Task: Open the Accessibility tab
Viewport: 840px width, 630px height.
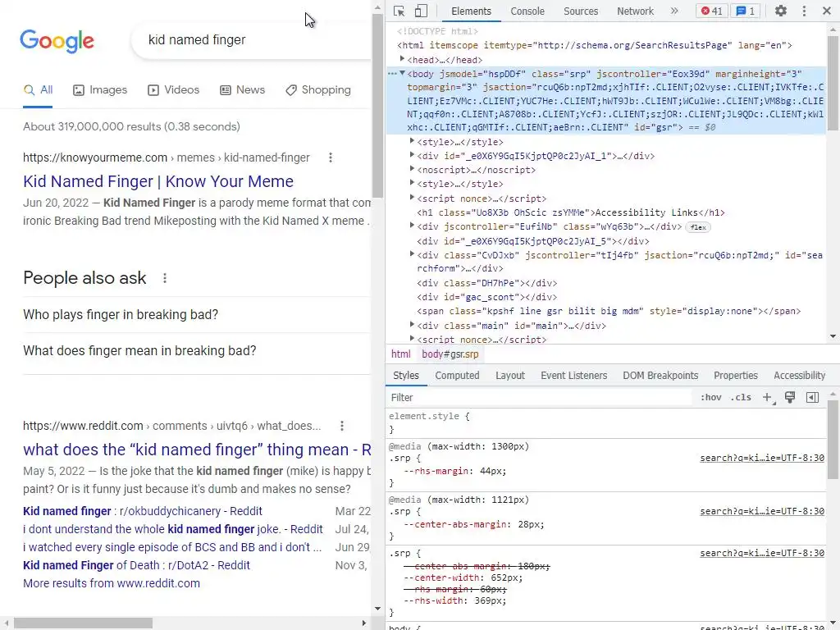Action: [799, 376]
